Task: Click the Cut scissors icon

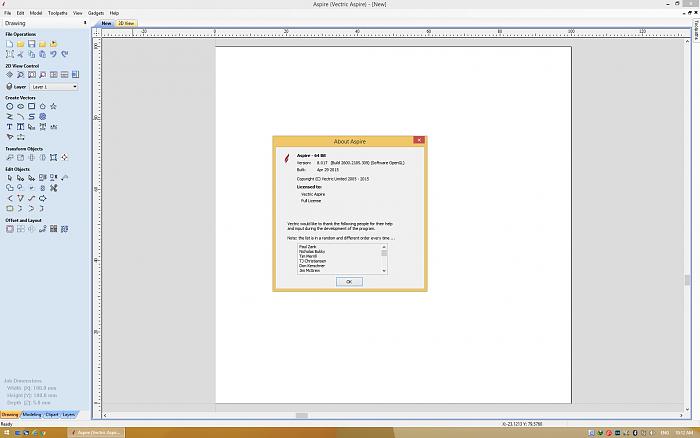Action: click(x=21, y=54)
